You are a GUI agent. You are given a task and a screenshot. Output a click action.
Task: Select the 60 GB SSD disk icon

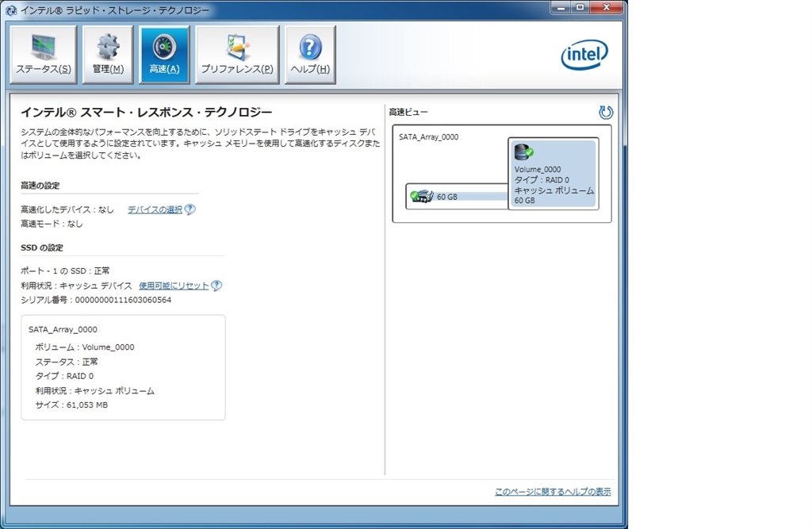(x=422, y=197)
